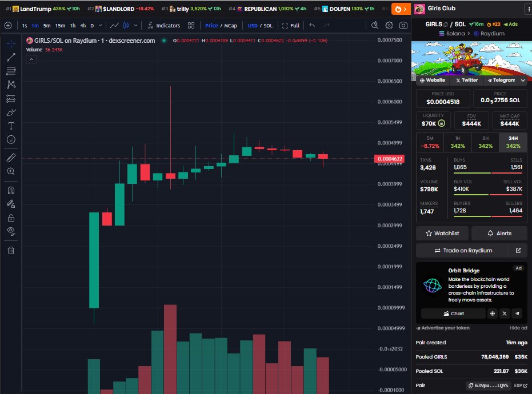The width and height of the screenshot is (532, 394).
Task: Open the Indicators menu
Action: [x=164, y=26]
